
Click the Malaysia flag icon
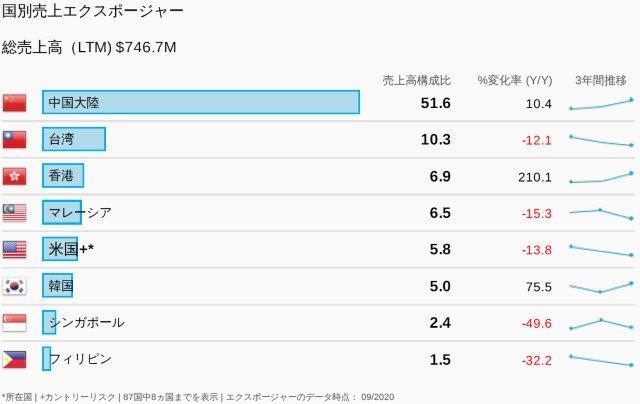(14, 212)
